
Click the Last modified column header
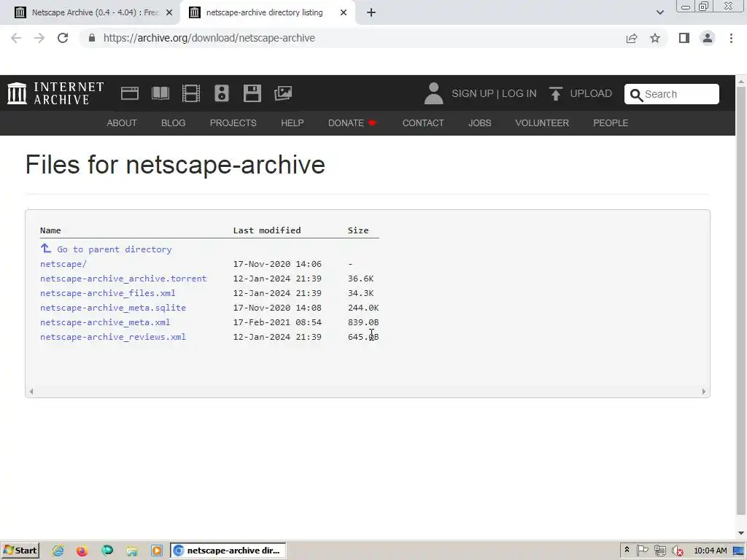tap(267, 230)
